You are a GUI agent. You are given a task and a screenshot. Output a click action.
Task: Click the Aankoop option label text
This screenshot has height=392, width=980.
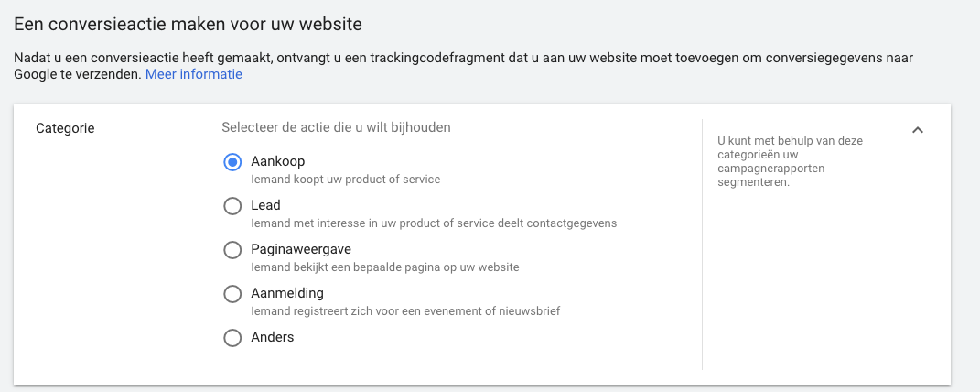pos(277,161)
